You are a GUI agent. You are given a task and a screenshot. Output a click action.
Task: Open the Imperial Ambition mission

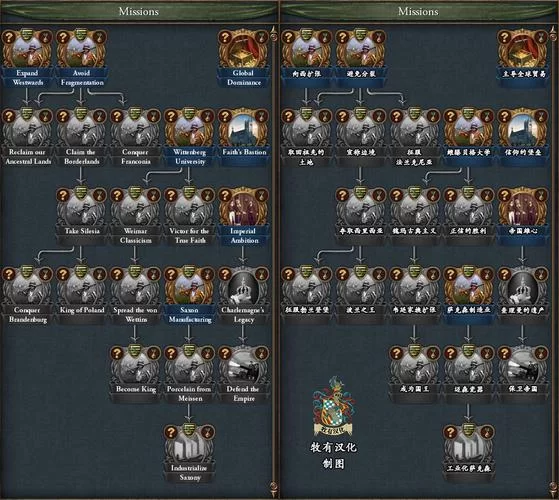(243, 208)
